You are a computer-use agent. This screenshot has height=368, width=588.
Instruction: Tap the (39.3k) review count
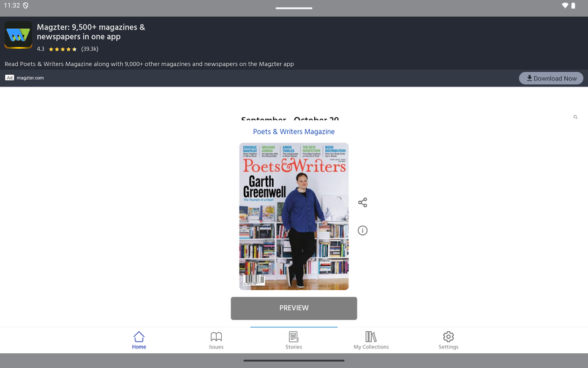tap(89, 49)
